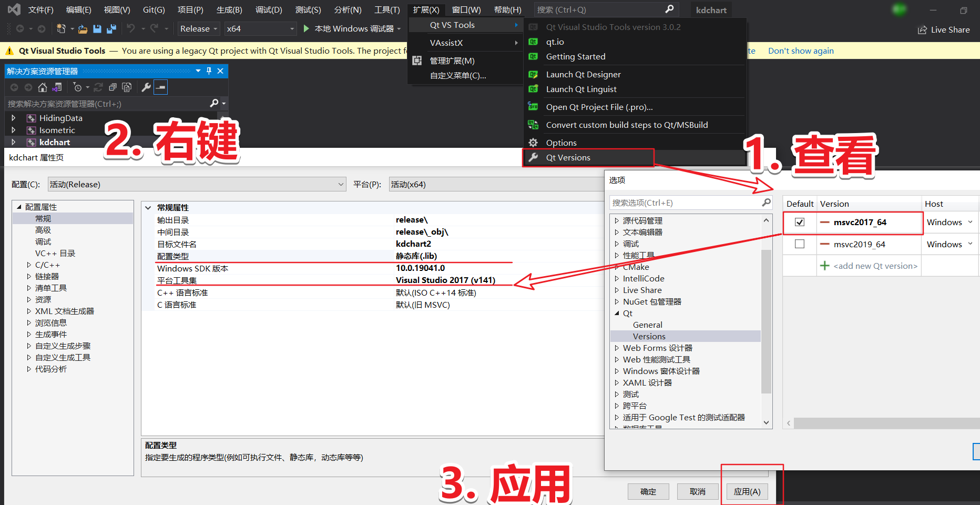
Task: Click the New Project toolbar icon
Action: pyautogui.click(x=61, y=29)
